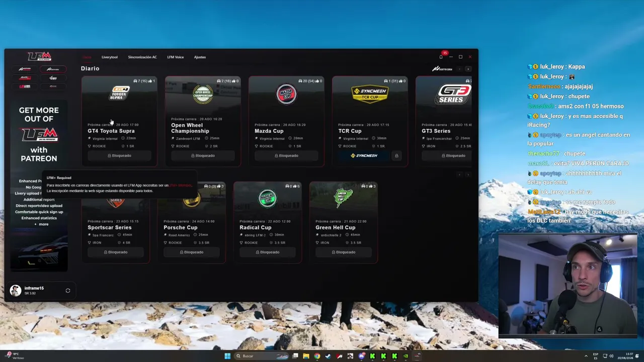Open Google Chrome from the taskbar
This screenshot has width=644, height=362.
(x=317, y=356)
